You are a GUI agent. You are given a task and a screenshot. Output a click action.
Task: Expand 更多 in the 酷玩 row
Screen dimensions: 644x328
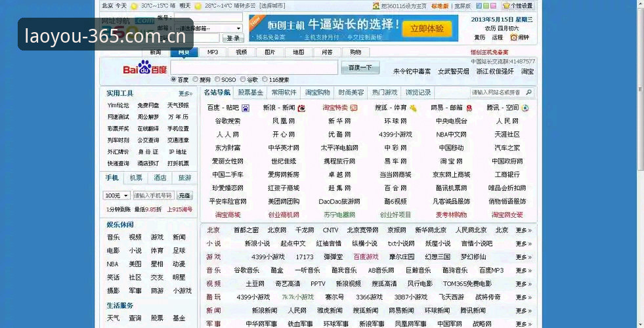524,297
